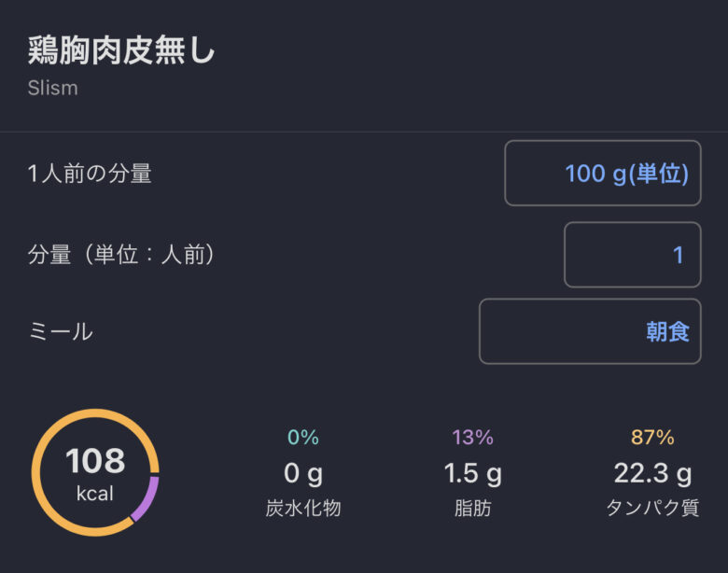Select the 脂肪 label
This screenshot has width=728, height=573.
(x=472, y=508)
